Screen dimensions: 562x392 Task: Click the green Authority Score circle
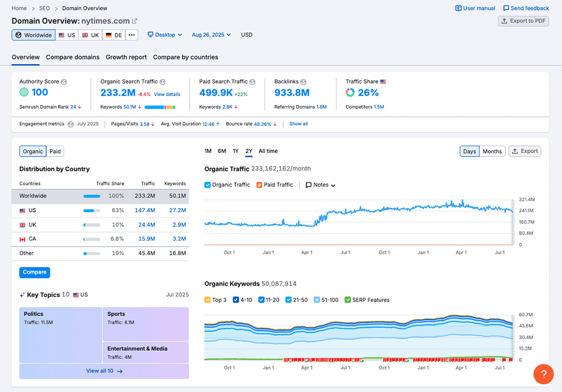click(24, 92)
